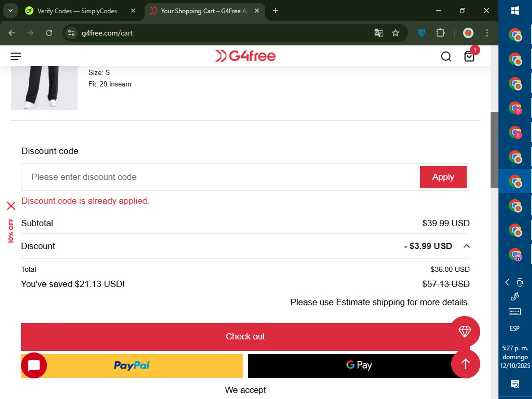Click the struck-through '$57.13 USD' price
Screen dimensions: 532x399
[x=446, y=284]
